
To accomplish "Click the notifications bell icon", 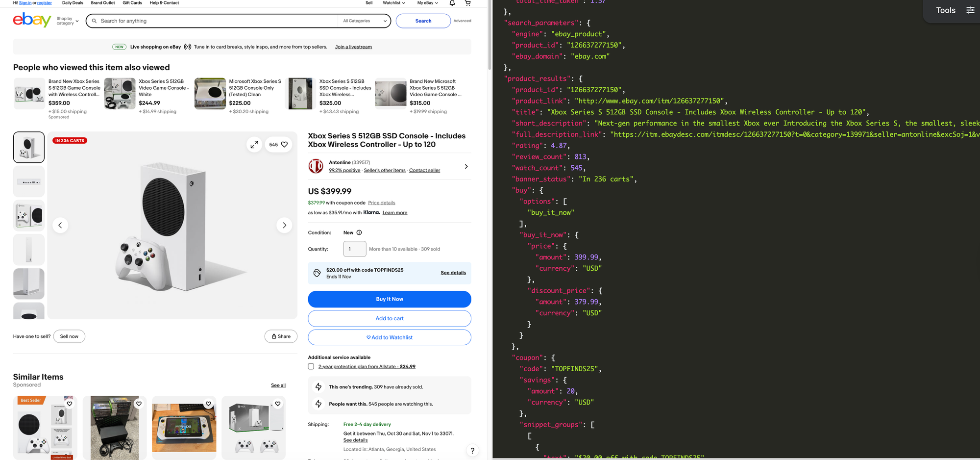I will (x=452, y=3).
